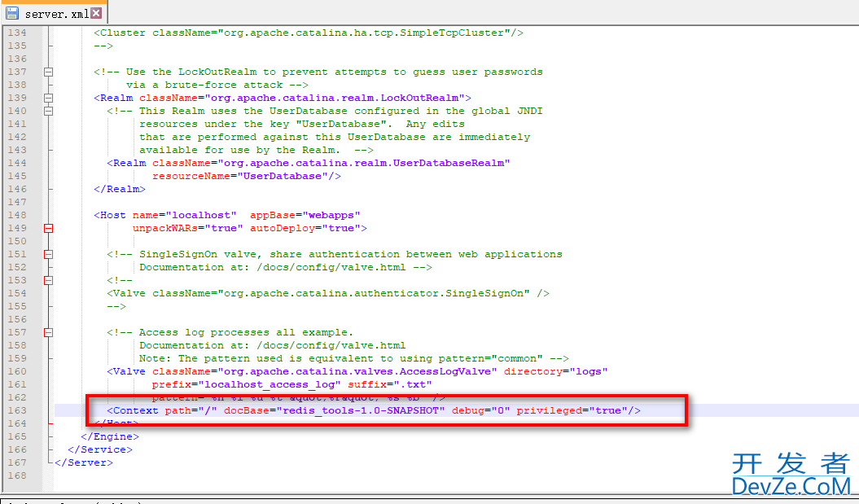This screenshot has width=859, height=504.
Task: Click line number 134 in the margin
Action: point(17,33)
